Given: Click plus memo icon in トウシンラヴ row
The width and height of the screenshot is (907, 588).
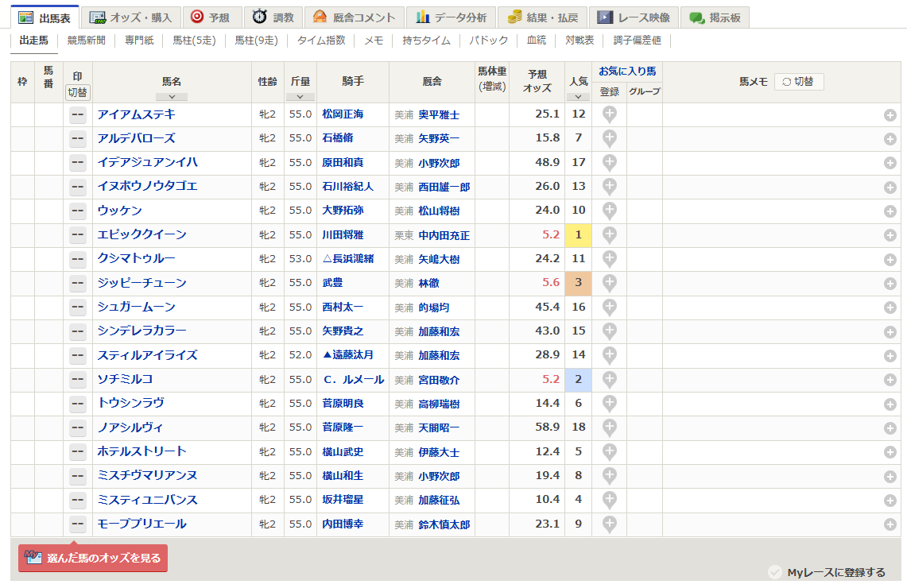Looking at the screenshot, I should (x=890, y=404).
